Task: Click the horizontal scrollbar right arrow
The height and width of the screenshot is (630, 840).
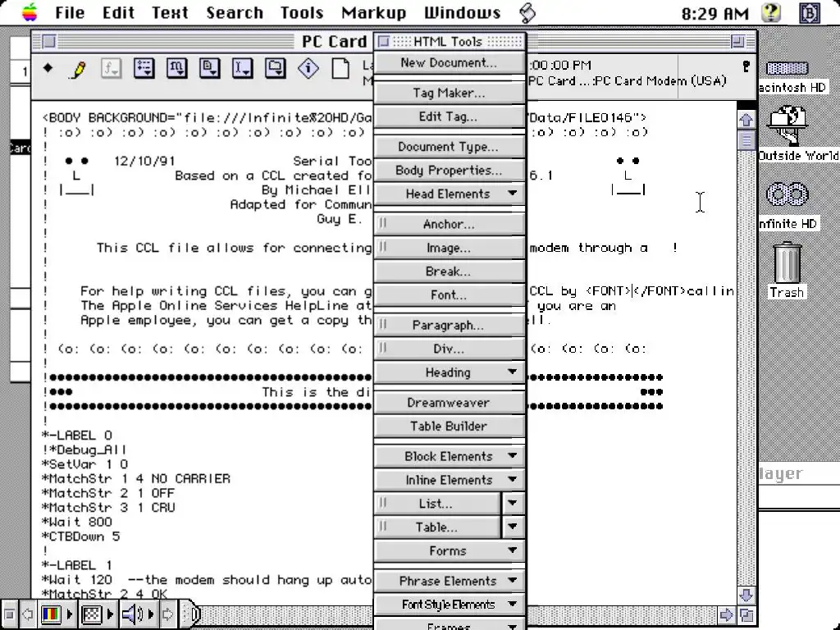Action: click(x=726, y=614)
